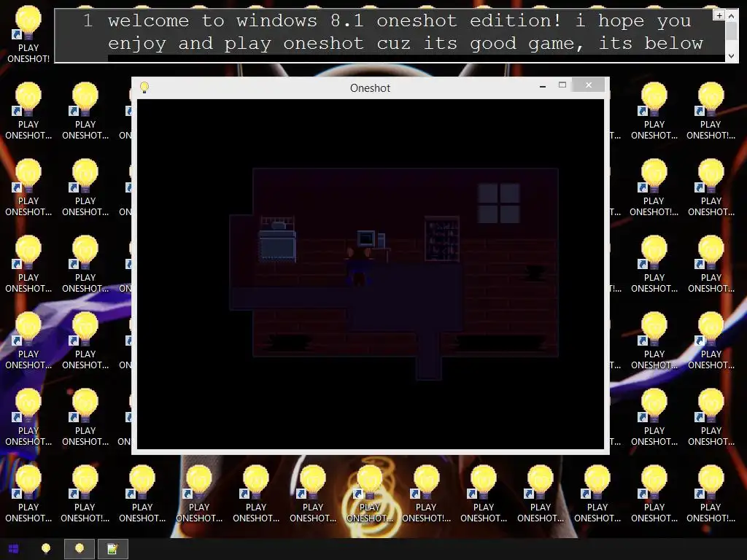Viewport: 747px width, 560px height.
Task: Click the down arrow of the note scrollbar
Action: (731, 55)
